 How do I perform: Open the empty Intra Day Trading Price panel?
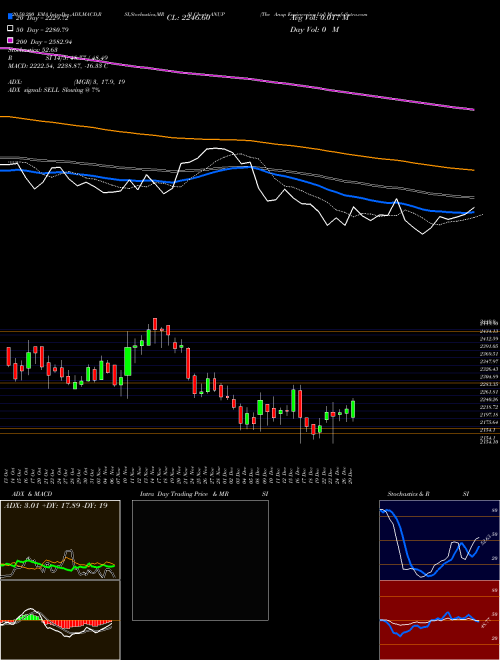(200, 560)
